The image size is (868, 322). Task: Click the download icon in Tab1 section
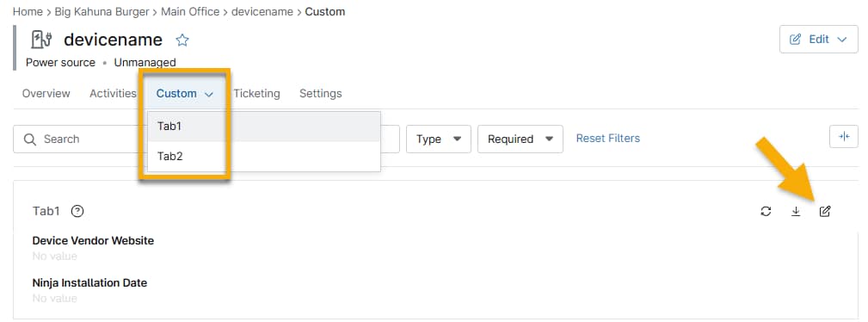pyautogui.click(x=796, y=211)
